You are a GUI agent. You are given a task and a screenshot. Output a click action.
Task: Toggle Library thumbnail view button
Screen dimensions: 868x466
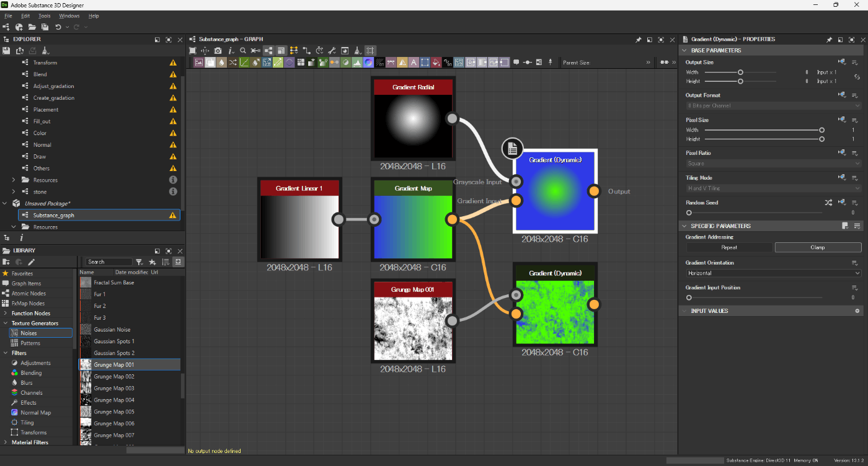(178, 262)
